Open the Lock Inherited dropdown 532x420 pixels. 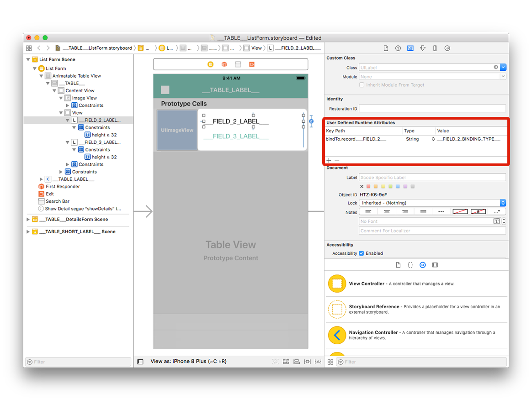pyautogui.click(x=432, y=203)
